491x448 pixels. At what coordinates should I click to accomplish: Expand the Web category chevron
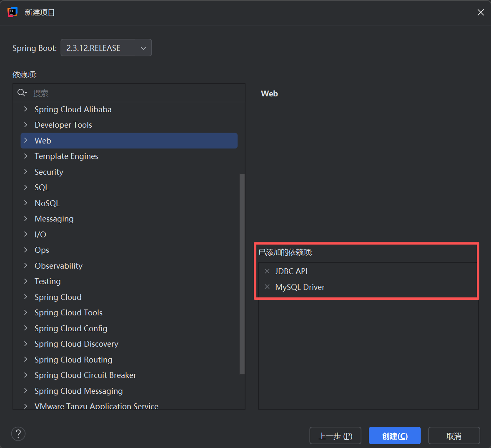click(26, 140)
